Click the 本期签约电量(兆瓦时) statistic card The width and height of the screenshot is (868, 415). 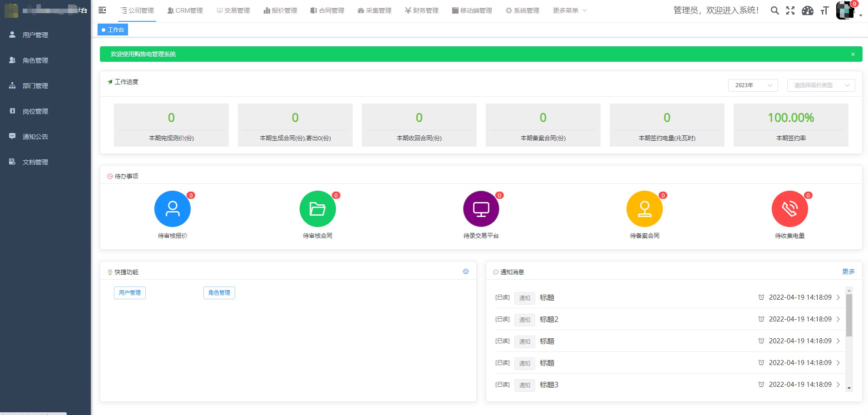(667, 125)
